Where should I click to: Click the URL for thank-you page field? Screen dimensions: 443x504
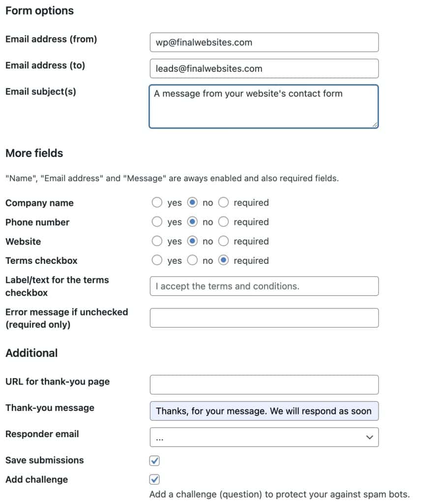click(x=264, y=385)
